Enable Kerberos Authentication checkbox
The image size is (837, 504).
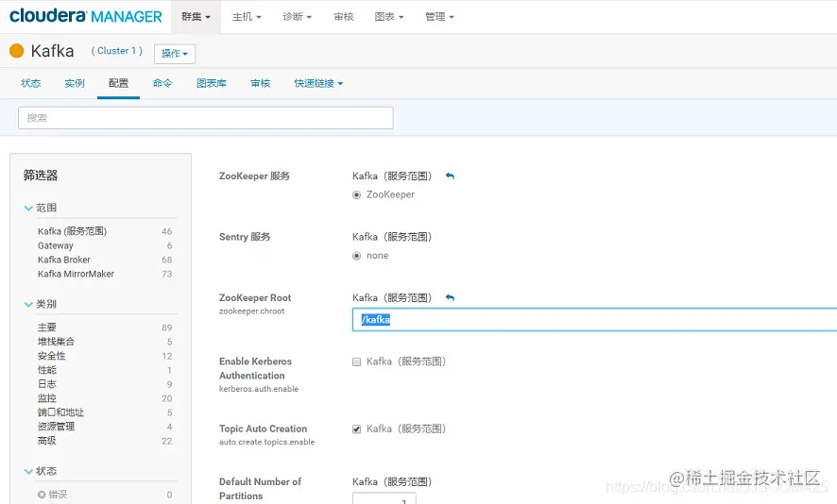pos(356,362)
